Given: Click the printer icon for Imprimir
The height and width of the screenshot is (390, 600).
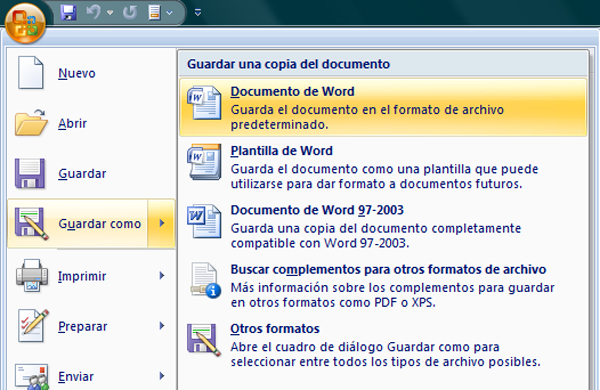Looking at the screenshot, I should tap(32, 275).
